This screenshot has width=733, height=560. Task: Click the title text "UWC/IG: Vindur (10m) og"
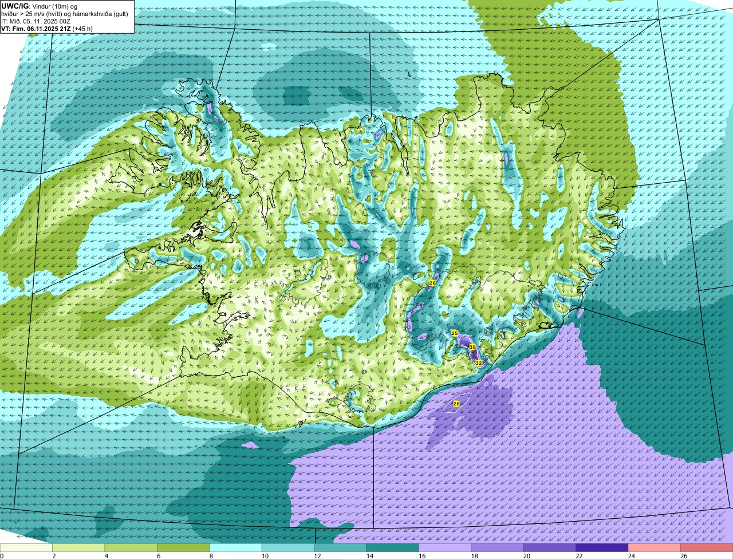click(39, 6)
